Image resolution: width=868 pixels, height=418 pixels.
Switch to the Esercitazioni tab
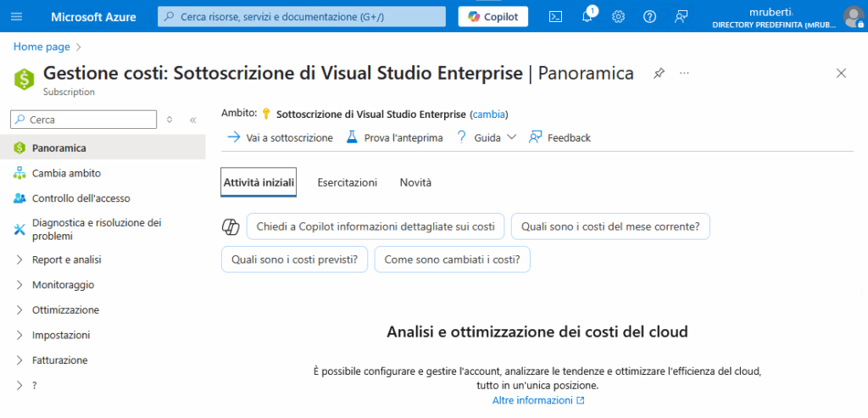click(x=347, y=182)
